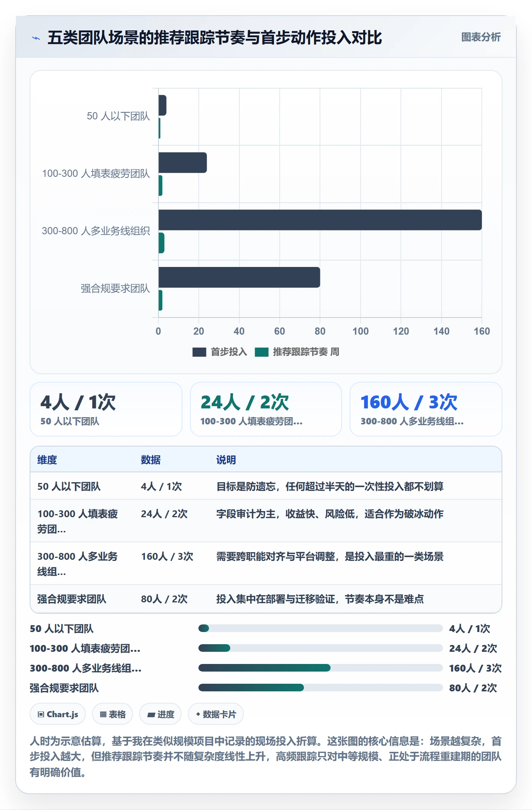Click the text 字段审计为主，收益快、风险低，适合作为破冰动作
The width and height of the screenshot is (532, 810).
[330, 514]
